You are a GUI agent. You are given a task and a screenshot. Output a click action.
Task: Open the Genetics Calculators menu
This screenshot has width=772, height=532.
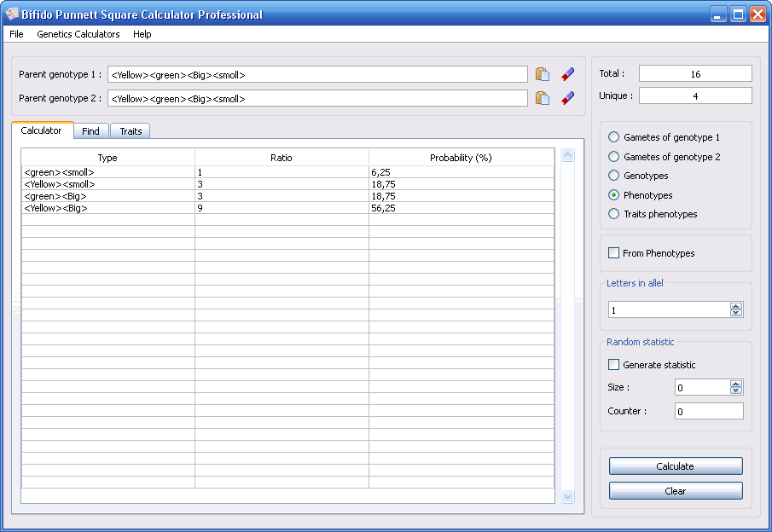[78, 34]
